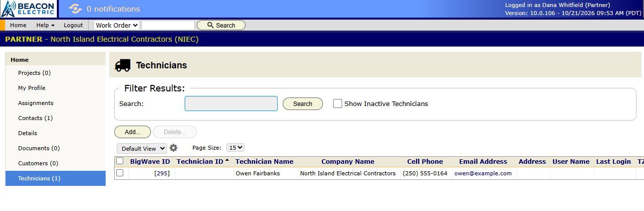Sort by Last Login column header
The width and height of the screenshot is (644, 211).
click(613, 161)
